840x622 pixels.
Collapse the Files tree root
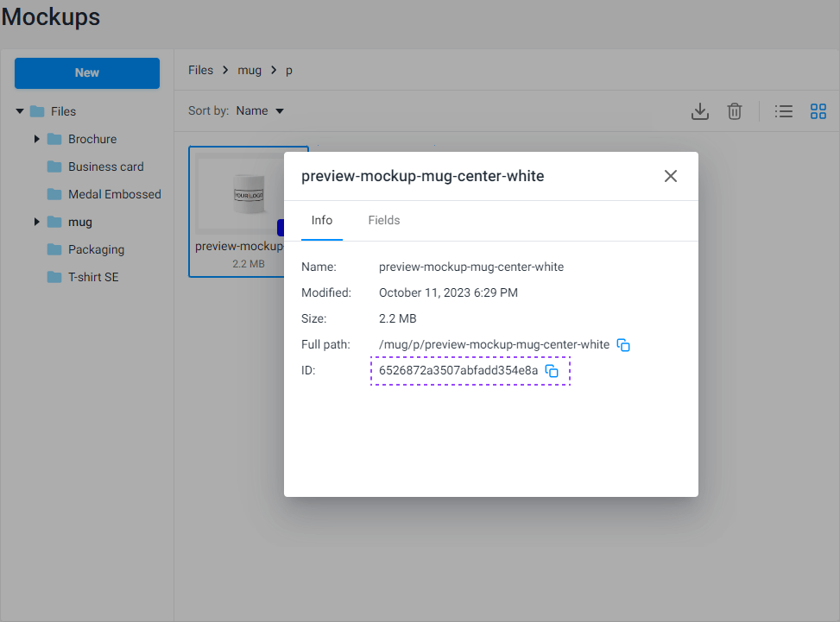click(20, 111)
